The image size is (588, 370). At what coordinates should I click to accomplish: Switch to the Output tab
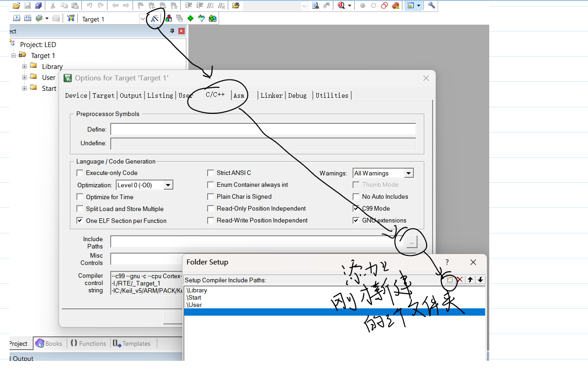pyautogui.click(x=131, y=95)
